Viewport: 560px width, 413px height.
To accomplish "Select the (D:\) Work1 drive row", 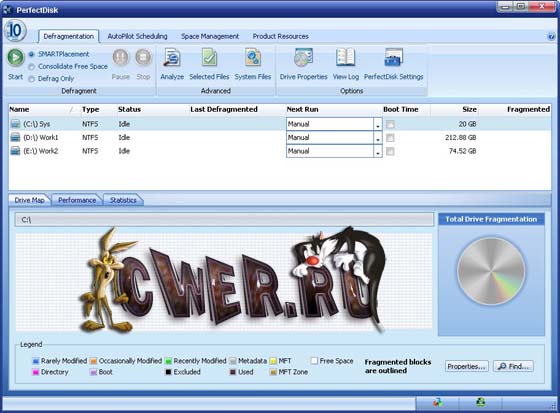I will [280, 138].
